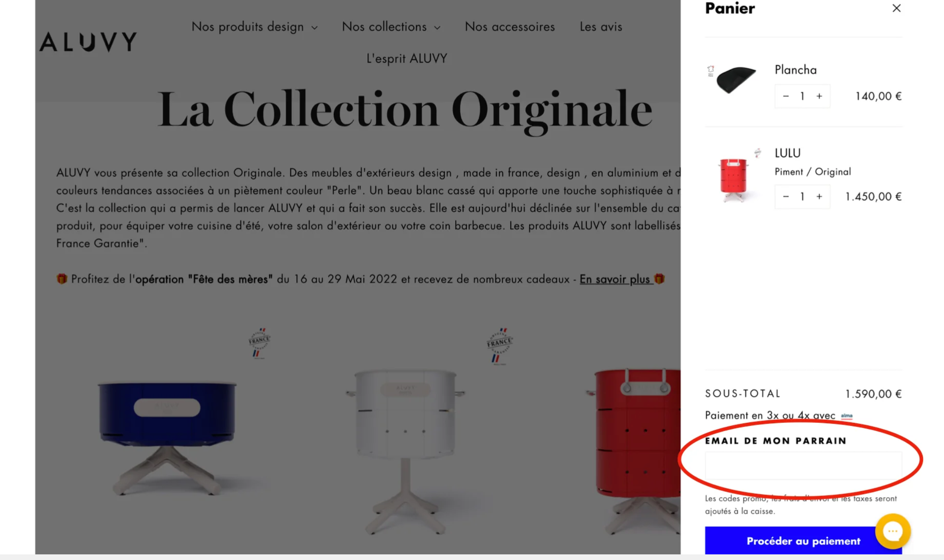Increase Plancha quantity with plus button
Viewport: 944px width, 560px height.
[x=819, y=96]
